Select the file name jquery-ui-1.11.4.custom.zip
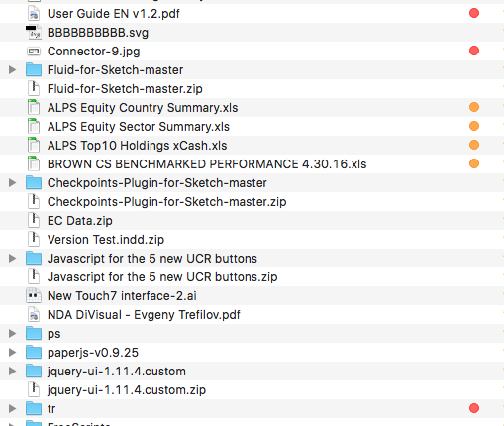 tap(127, 390)
